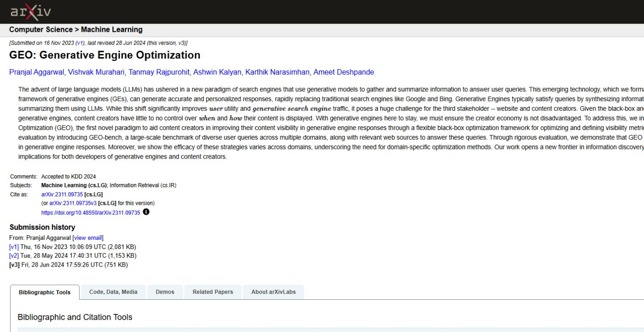The image size is (644, 332).
Task: Open author Tanmay Rajpurohit page
Action: pyautogui.click(x=159, y=72)
